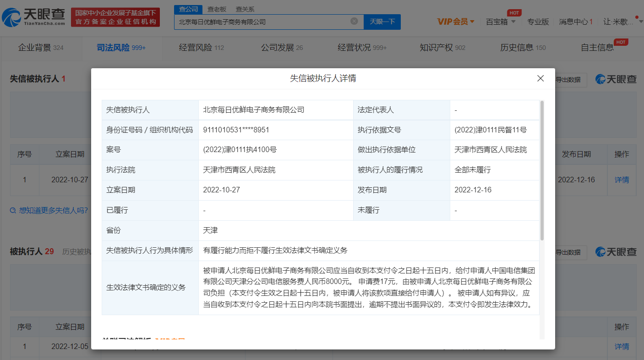Click the 天眼一下 search button
Image resolution: width=644 pixels, height=360 pixels.
[x=382, y=22]
